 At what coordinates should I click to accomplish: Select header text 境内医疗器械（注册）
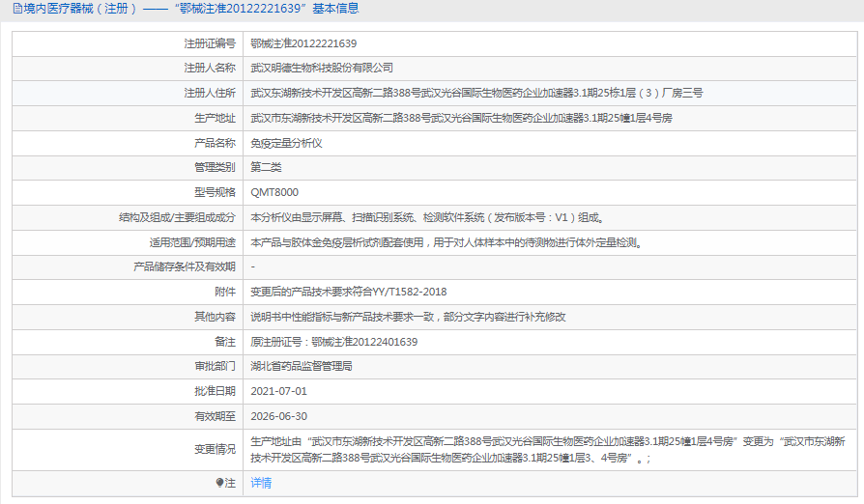80,9
